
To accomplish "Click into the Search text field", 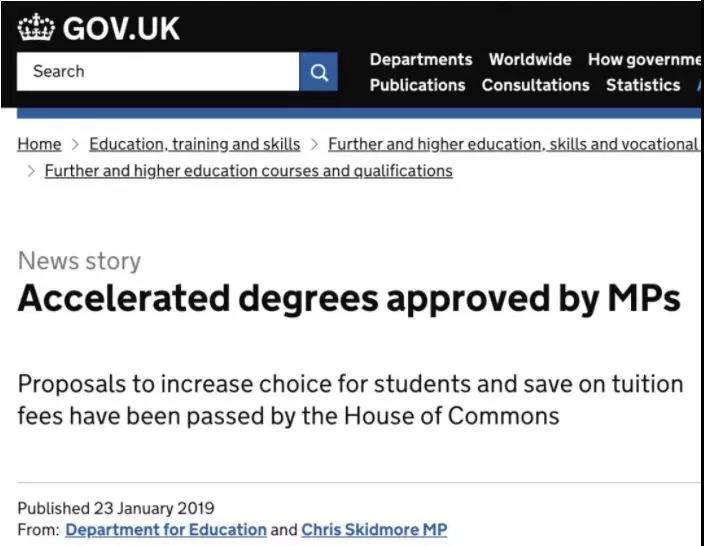I will [x=158, y=72].
